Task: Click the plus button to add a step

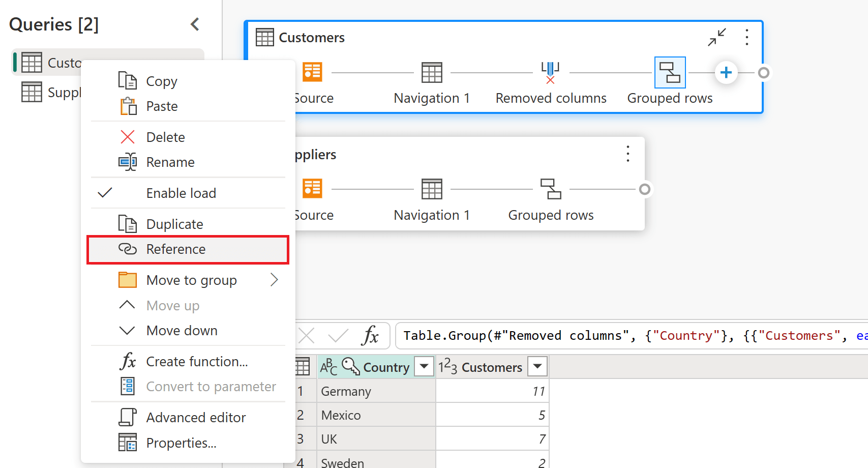Action: (x=726, y=72)
